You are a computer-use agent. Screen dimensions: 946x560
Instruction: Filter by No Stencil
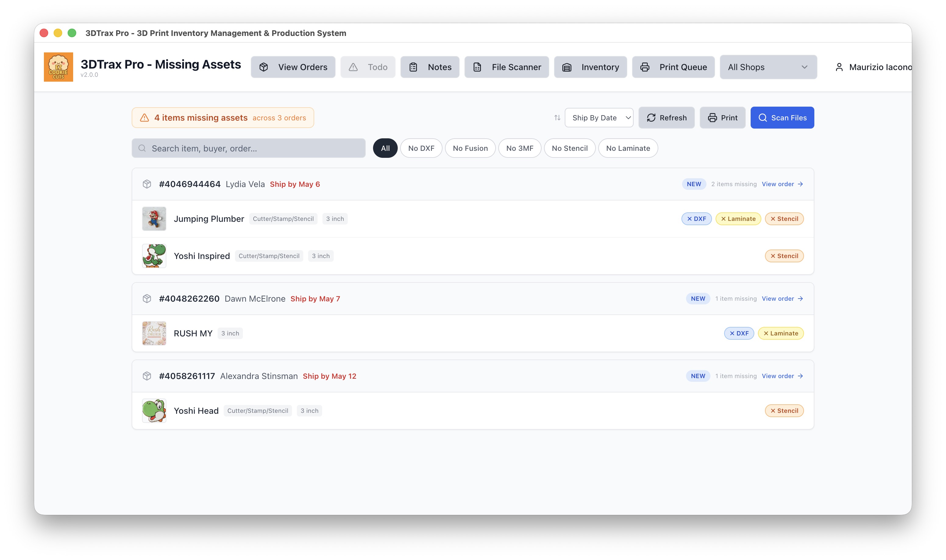pyautogui.click(x=569, y=148)
